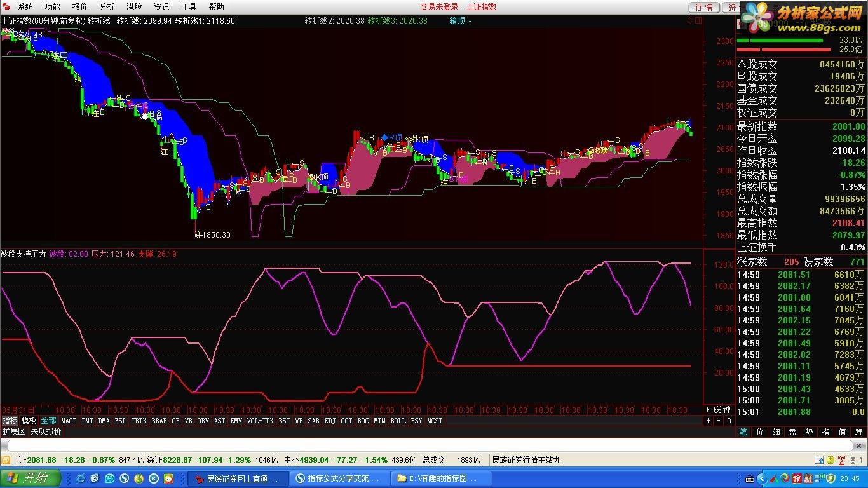
Task: Switch indicator to VOL-TDX
Action: [x=260, y=421]
